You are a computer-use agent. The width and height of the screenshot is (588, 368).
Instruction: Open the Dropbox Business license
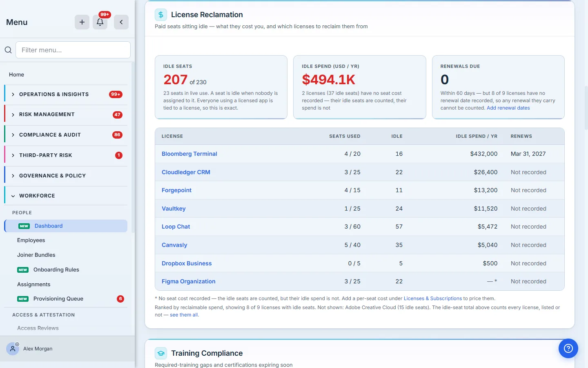[x=187, y=263]
